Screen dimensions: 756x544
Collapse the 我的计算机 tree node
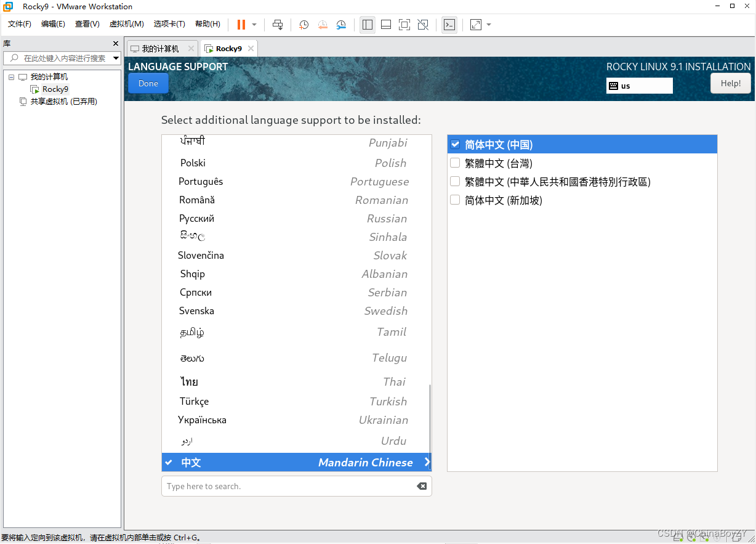pos(11,77)
